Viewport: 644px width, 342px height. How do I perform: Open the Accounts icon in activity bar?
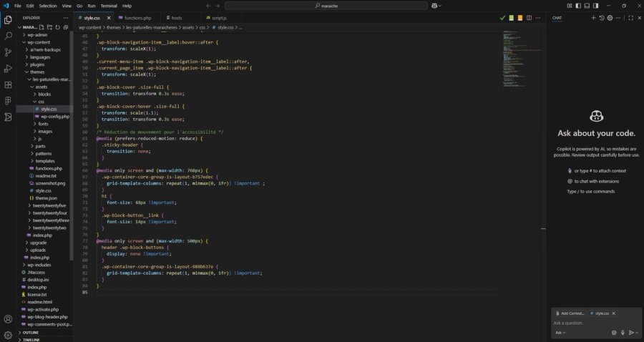pyautogui.click(x=8, y=319)
